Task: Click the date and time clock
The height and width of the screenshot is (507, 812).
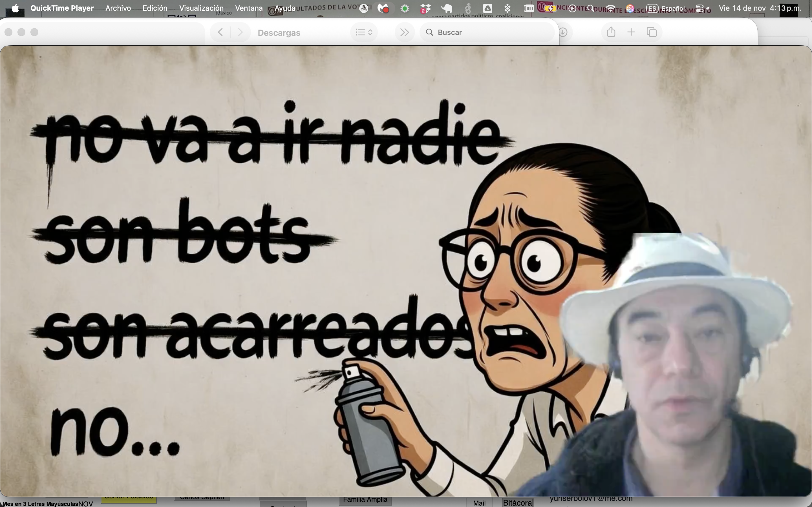Action: tap(760, 8)
